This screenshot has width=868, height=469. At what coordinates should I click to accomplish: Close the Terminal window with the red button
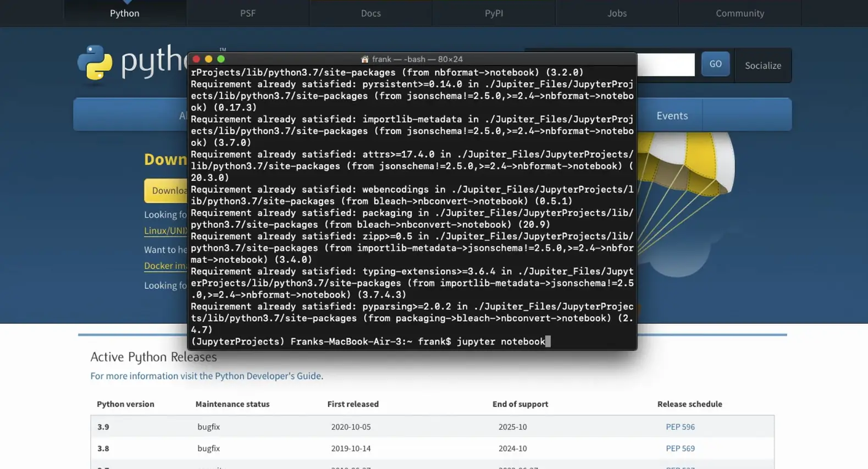(x=196, y=59)
